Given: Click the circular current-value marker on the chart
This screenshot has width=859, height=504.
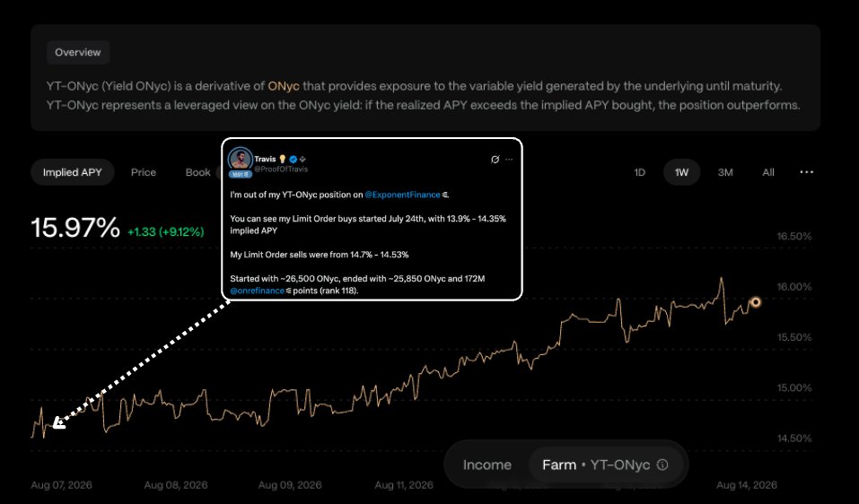Looking at the screenshot, I should (756, 302).
